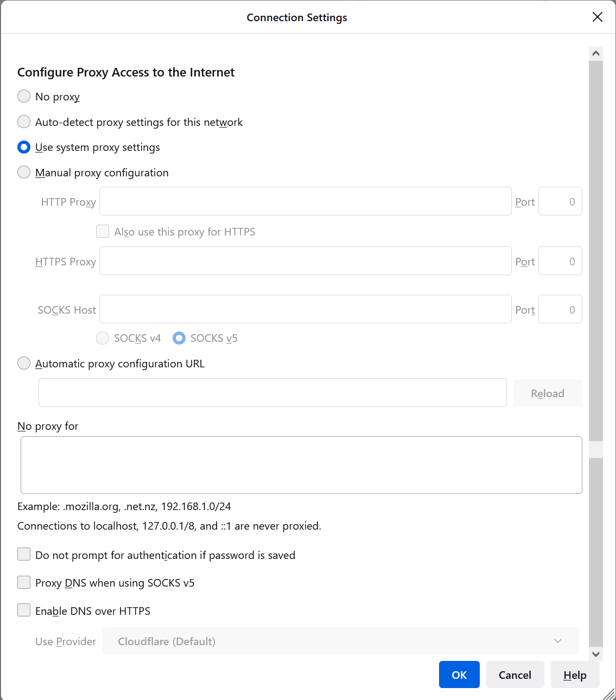This screenshot has width=616, height=700.
Task: Enable Manual proxy configuration
Action: (x=24, y=172)
